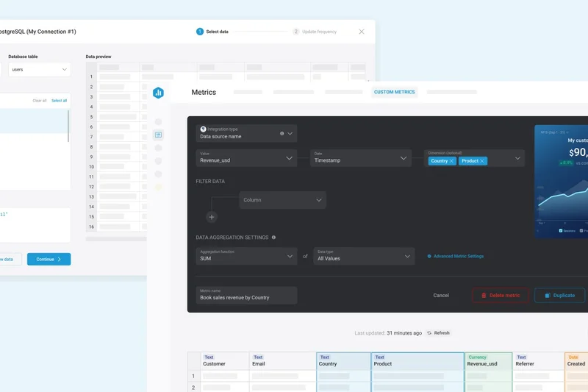
Task: Select the Email column header
Action: 283,361
